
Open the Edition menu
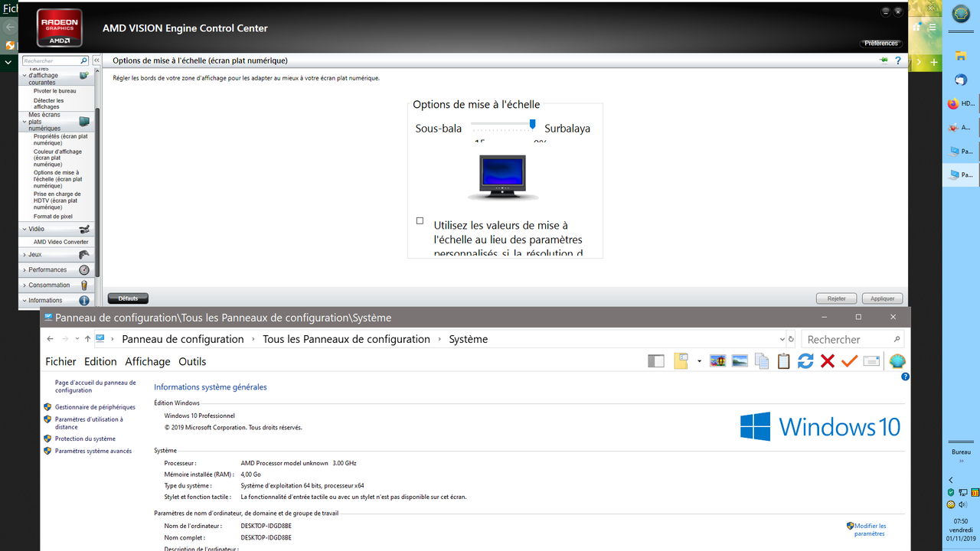[100, 361]
